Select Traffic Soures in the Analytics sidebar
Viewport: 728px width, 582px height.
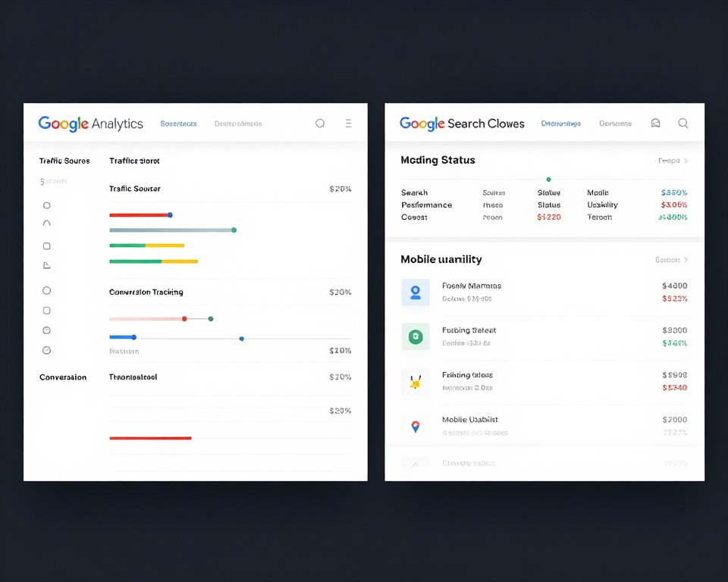pos(64,161)
